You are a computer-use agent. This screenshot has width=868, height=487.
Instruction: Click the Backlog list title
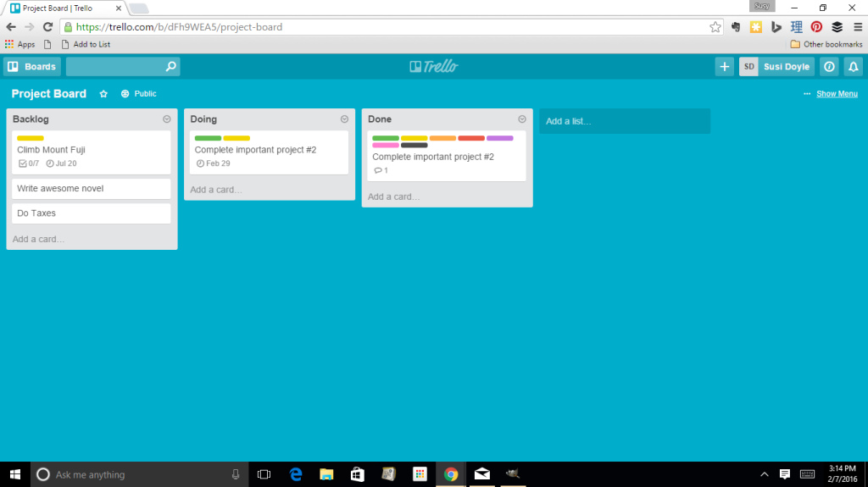click(x=31, y=119)
